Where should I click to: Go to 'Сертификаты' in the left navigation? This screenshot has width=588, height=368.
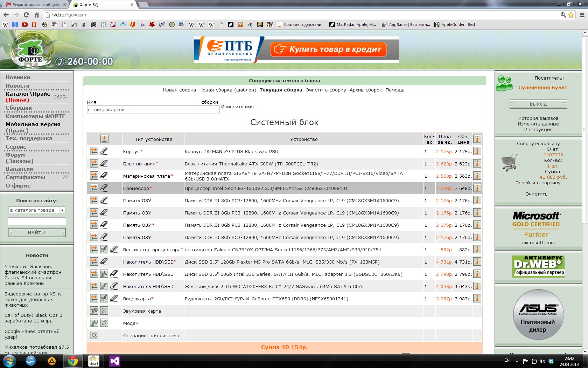25,177
